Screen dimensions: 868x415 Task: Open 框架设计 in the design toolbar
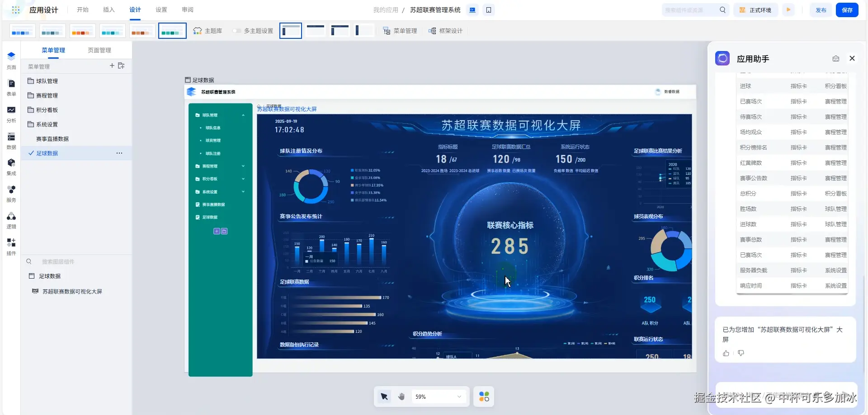click(446, 31)
